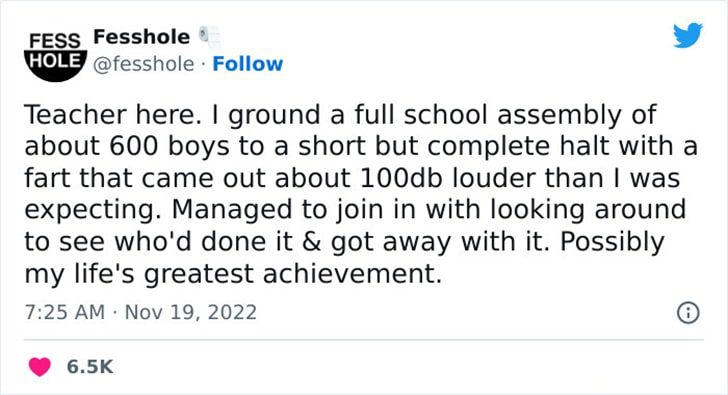Open the @fesshole handle profile
Image resolution: width=728 pixels, height=395 pixels.
coord(143,64)
